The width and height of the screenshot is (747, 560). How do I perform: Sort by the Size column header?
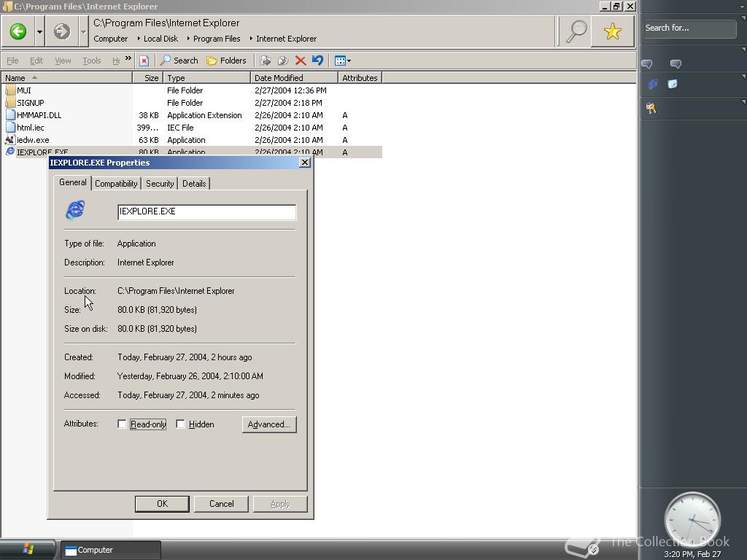tap(147, 77)
